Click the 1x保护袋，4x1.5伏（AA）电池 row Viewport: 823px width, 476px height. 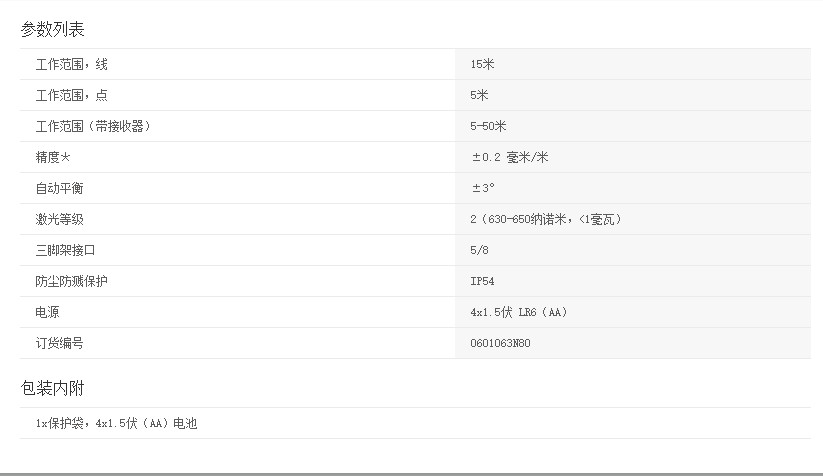pyautogui.click(x=117, y=424)
